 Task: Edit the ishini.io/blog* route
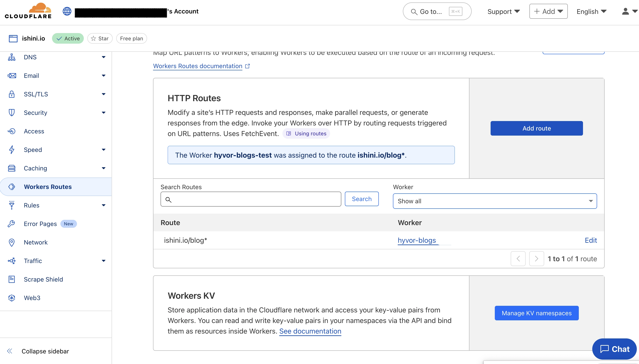591,240
